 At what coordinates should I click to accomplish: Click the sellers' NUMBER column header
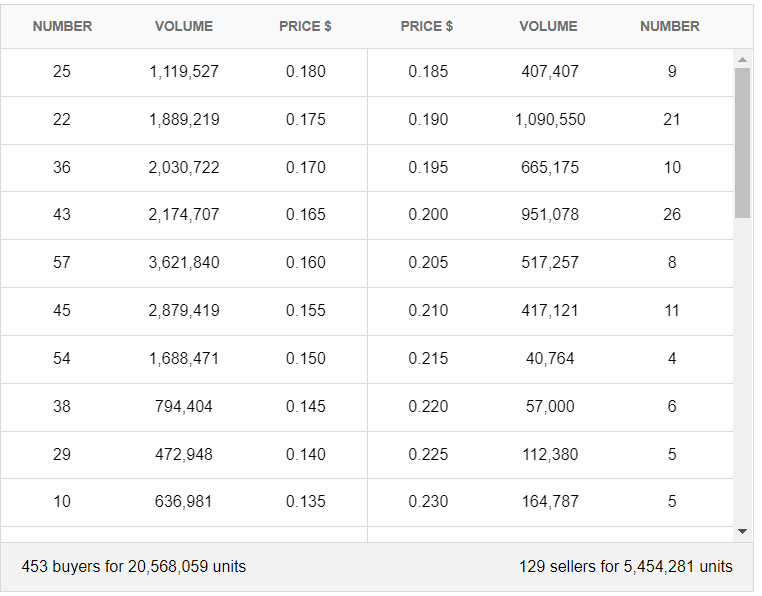(x=670, y=26)
